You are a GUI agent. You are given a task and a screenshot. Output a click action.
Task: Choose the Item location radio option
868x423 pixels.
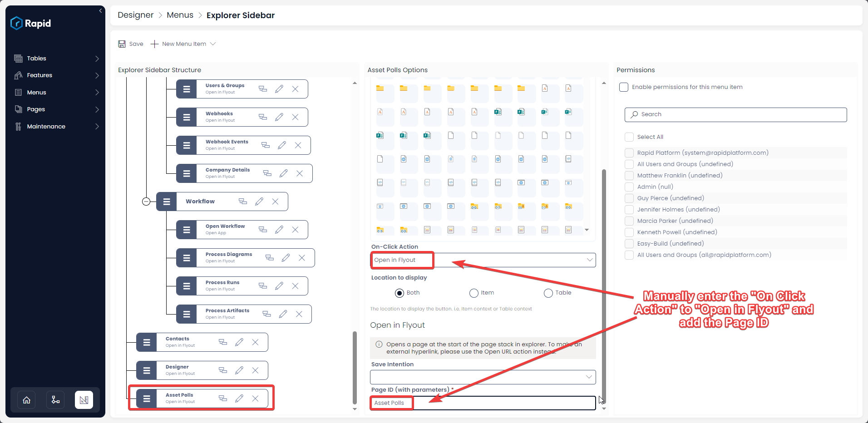click(x=474, y=293)
